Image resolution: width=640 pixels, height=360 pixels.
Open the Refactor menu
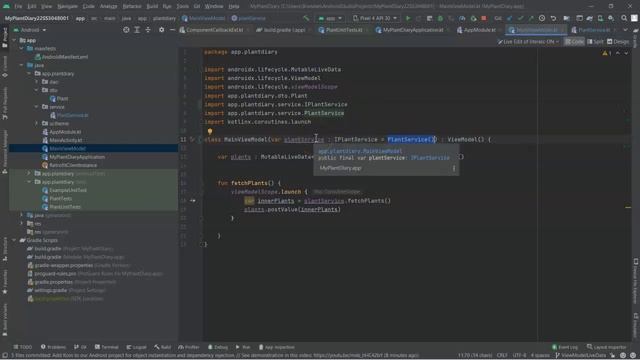(132, 6)
